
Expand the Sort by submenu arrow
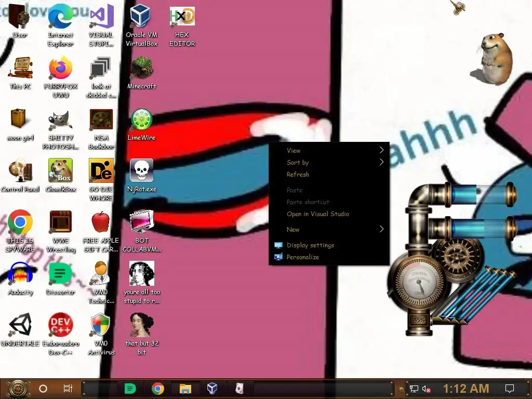pos(381,162)
